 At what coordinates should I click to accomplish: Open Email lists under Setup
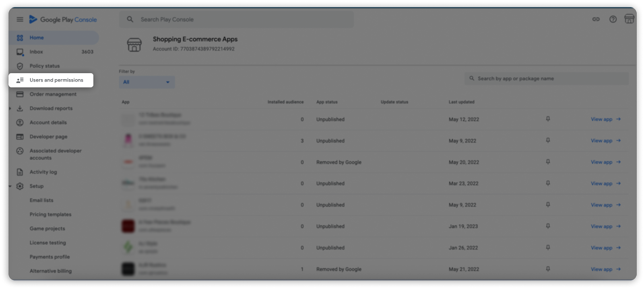(x=41, y=200)
